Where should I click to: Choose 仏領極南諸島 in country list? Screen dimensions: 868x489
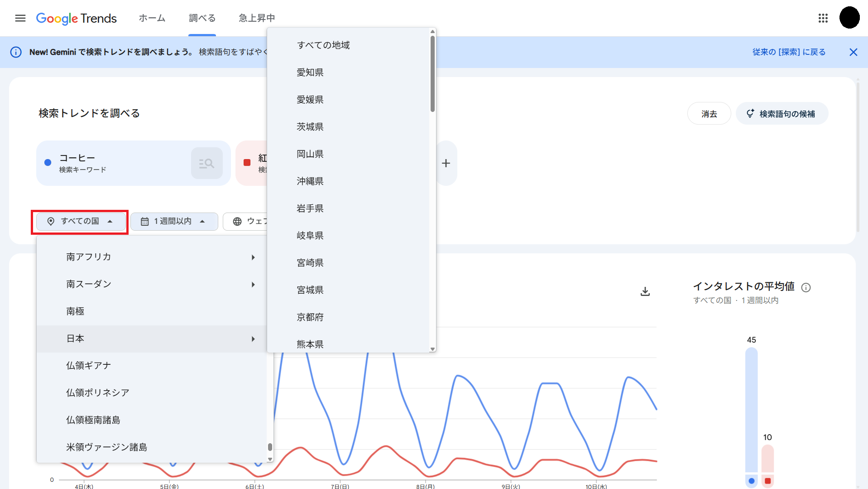pos(152,420)
